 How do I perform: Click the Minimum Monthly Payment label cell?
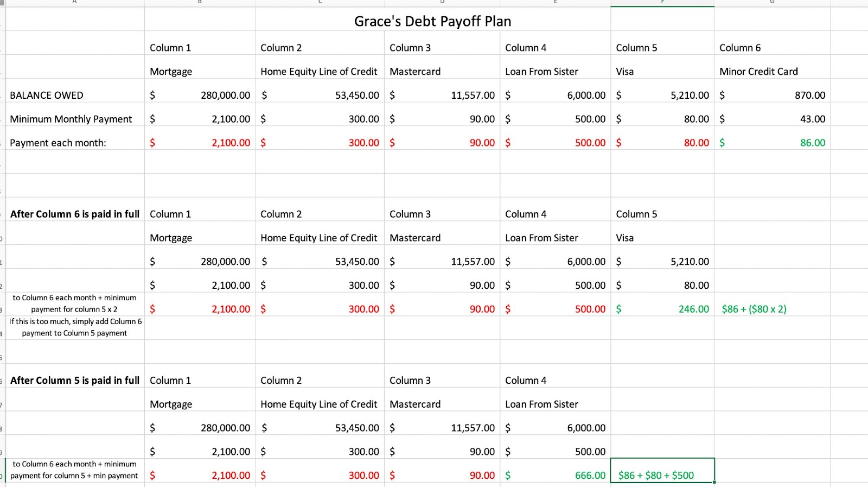75,119
